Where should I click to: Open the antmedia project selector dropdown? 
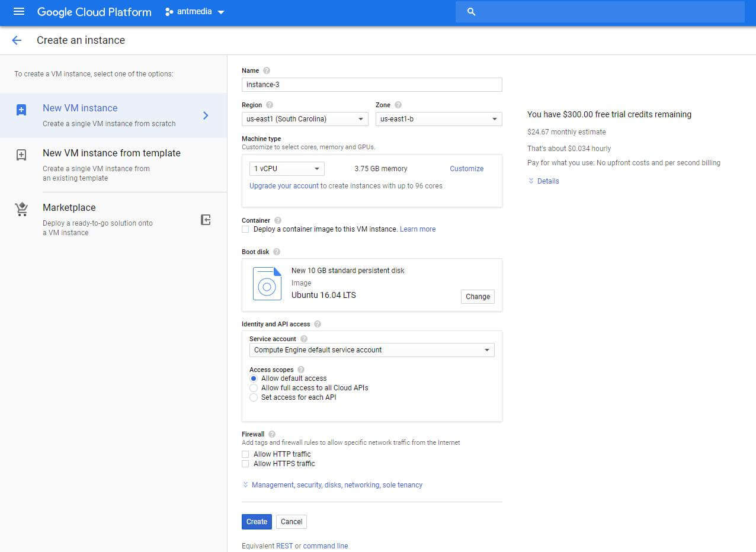196,12
